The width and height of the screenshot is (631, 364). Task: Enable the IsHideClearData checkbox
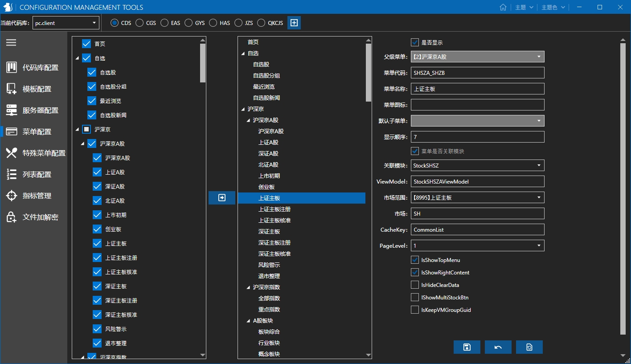[x=415, y=285]
